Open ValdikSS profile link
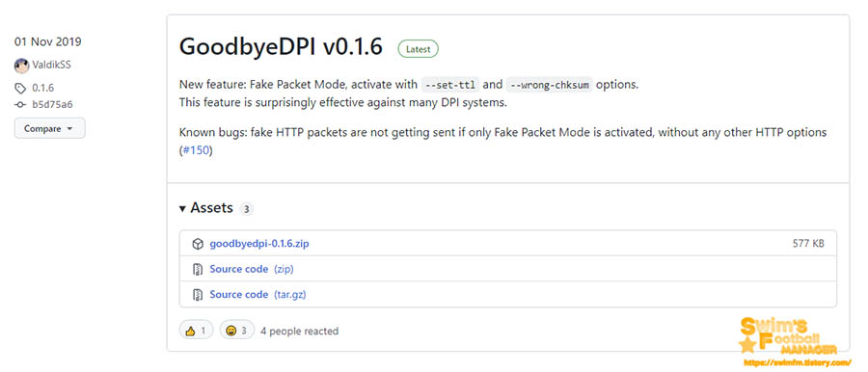 coord(51,65)
